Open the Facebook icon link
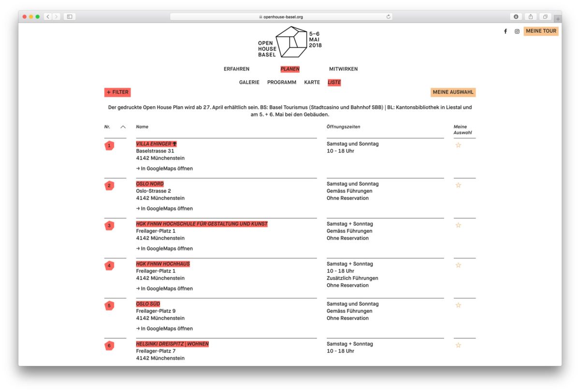Screen dimensions: 580x392 [506, 31]
